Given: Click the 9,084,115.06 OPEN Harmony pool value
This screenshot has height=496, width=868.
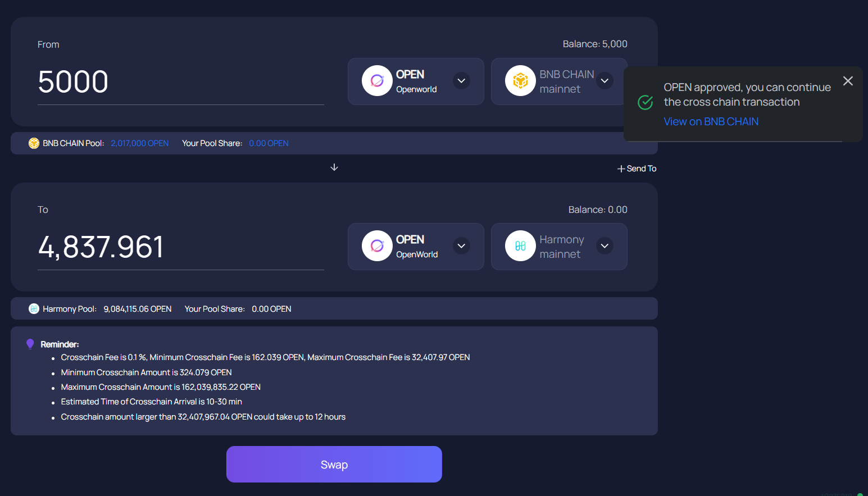Looking at the screenshot, I should tap(138, 309).
